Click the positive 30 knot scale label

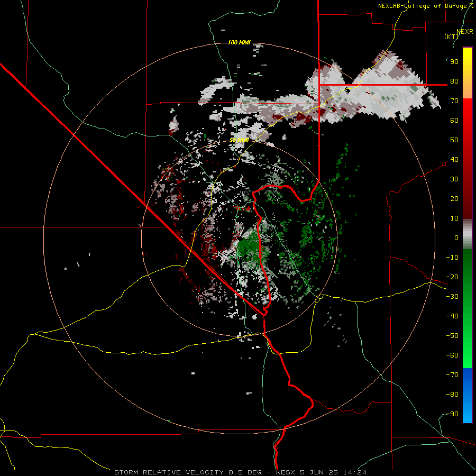454,179
